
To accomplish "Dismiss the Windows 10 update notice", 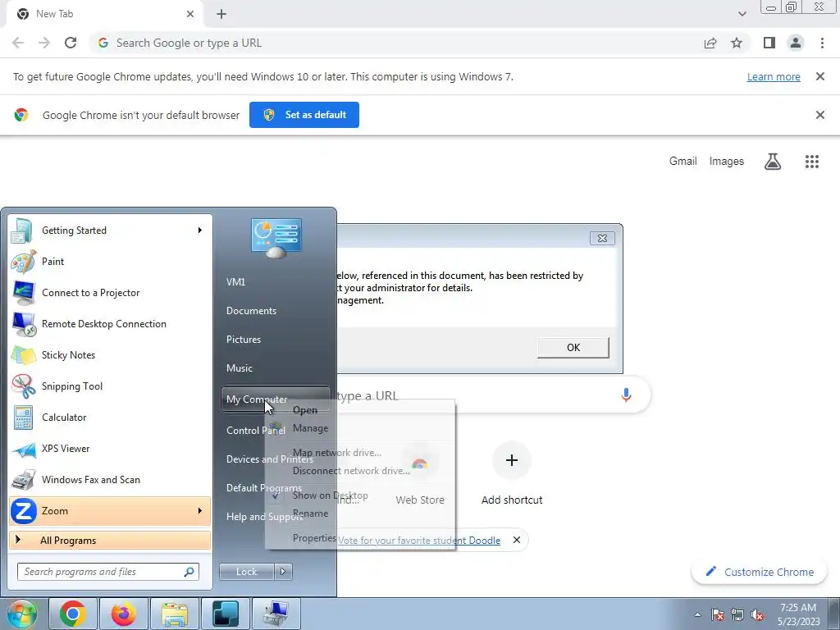I will [819, 76].
